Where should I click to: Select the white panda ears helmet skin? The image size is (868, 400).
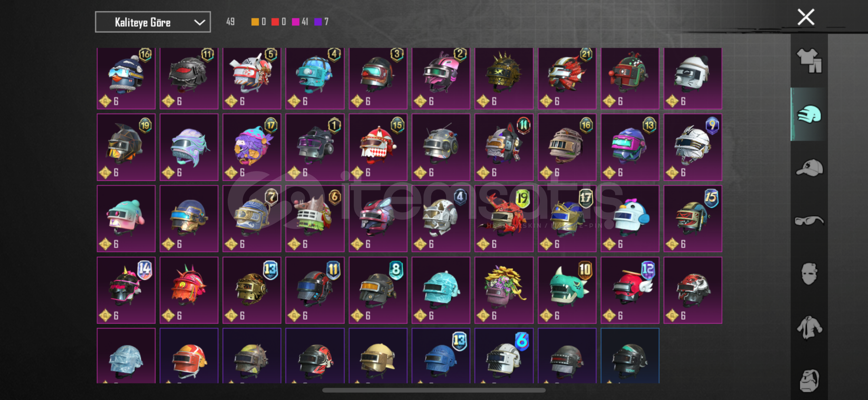click(x=693, y=78)
